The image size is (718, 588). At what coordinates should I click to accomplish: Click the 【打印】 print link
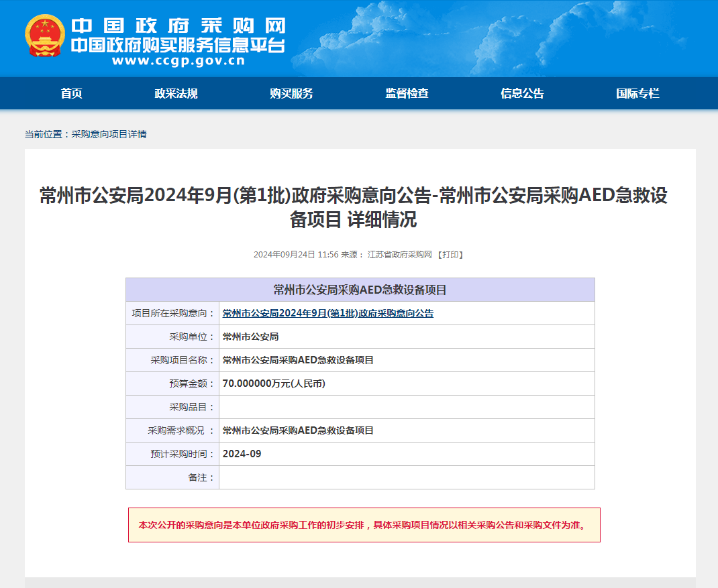click(450, 255)
